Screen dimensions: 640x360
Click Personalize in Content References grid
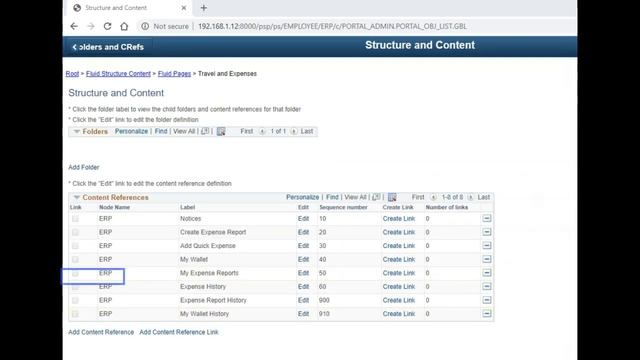pyautogui.click(x=302, y=197)
